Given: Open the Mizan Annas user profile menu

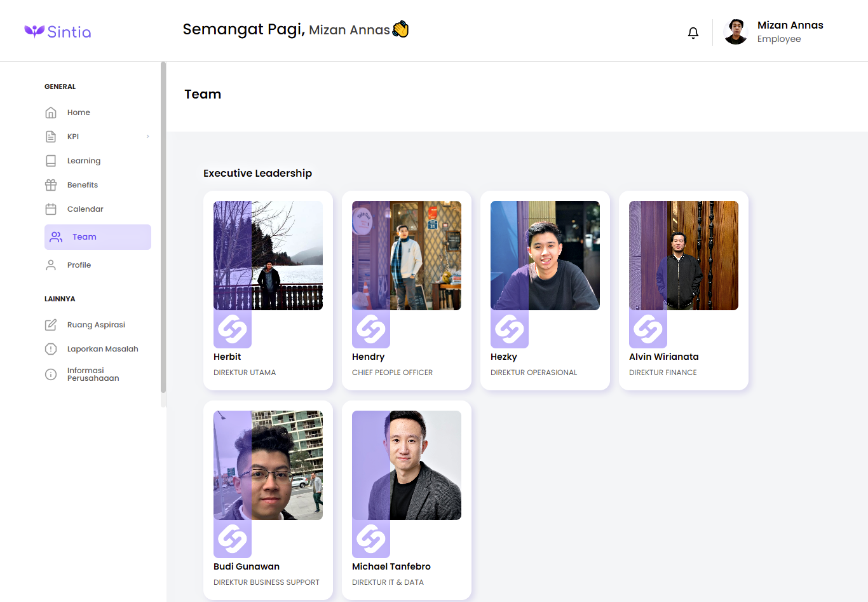Looking at the screenshot, I should click(774, 32).
